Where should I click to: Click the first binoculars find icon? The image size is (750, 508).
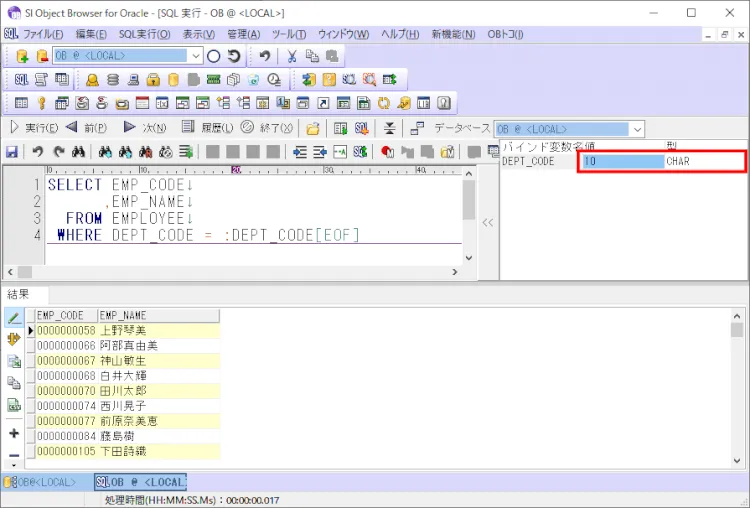[x=78, y=152]
